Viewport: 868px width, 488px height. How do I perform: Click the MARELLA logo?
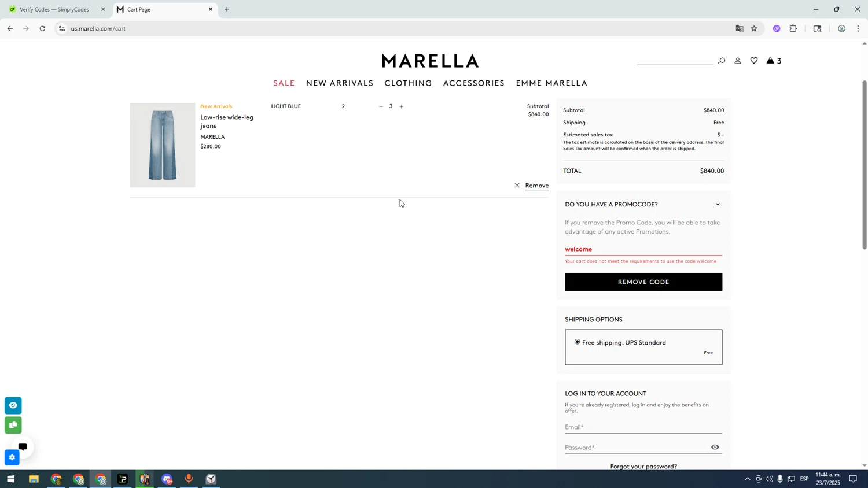pos(431,61)
